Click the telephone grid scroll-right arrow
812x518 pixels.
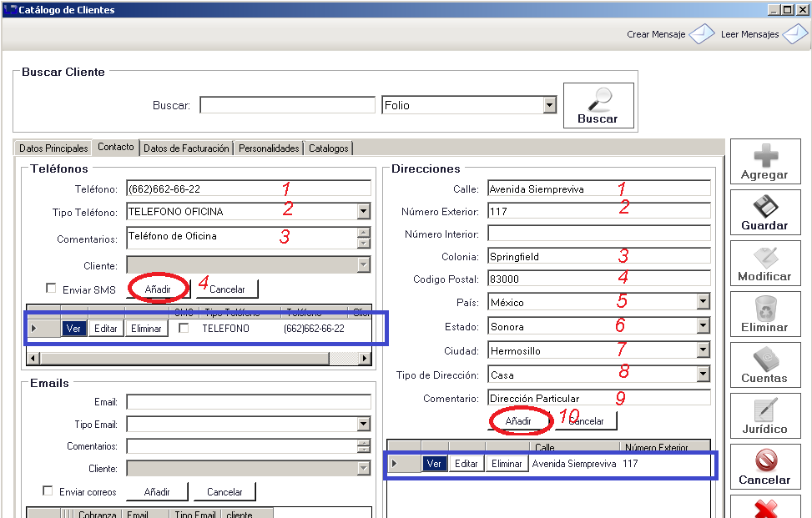click(365, 358)
